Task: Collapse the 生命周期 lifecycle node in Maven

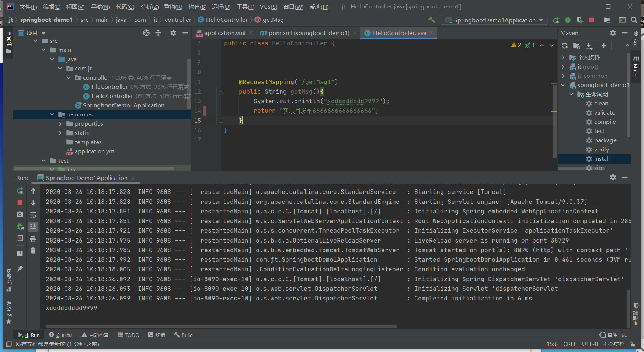Action: tap(571, 94)
